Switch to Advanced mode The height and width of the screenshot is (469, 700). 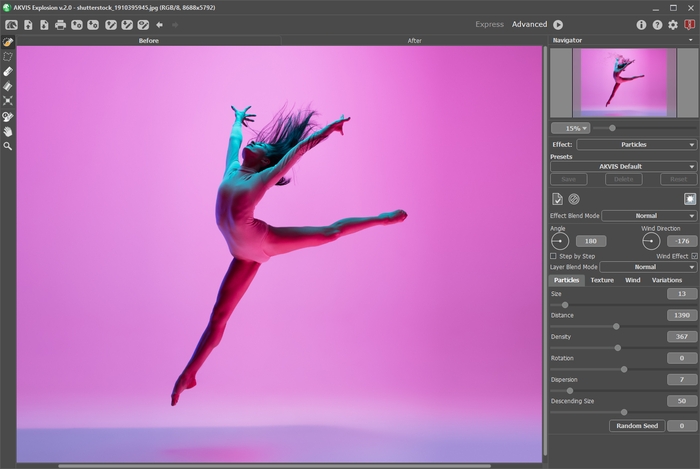click(529, 25)
